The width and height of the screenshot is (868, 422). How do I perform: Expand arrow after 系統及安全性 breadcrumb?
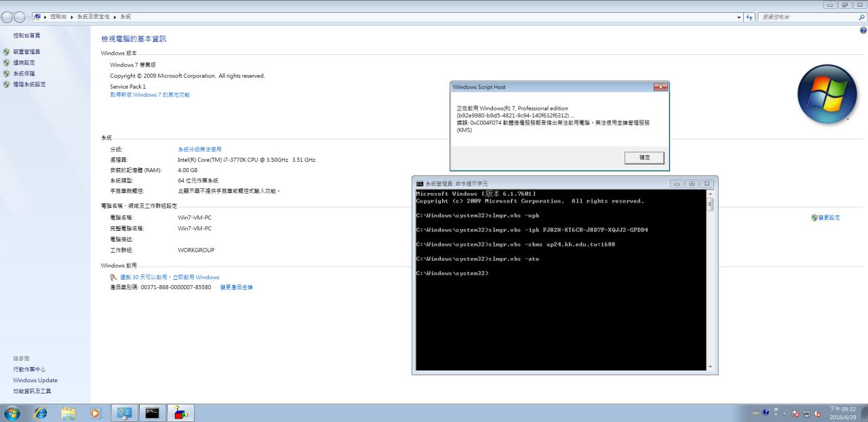114,16
